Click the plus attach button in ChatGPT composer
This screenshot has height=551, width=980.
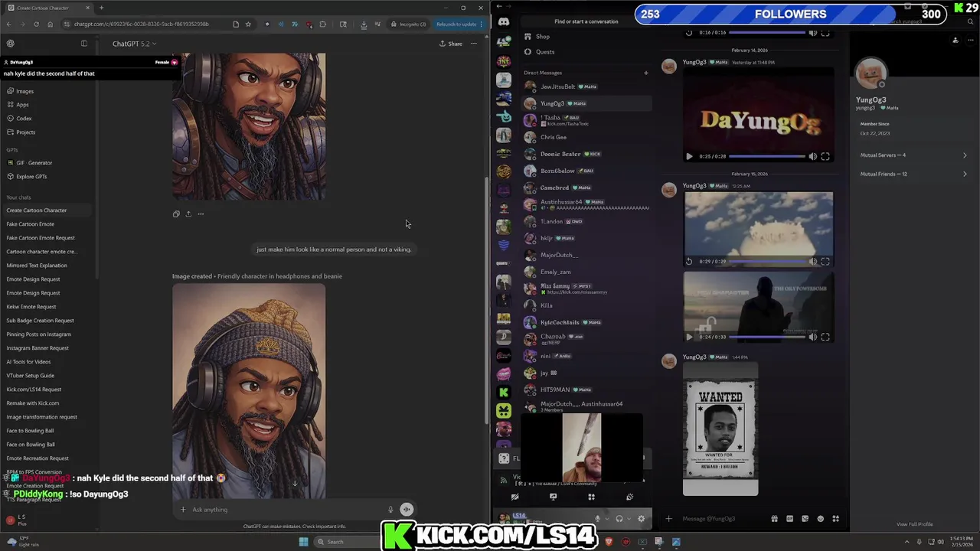[183, 510]
